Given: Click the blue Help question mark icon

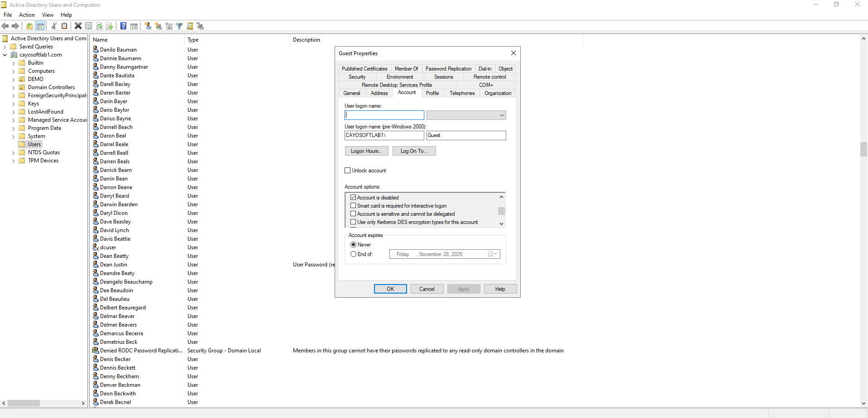Looking at the screenshot, I should pyautogui.click(x=123, y=26).
